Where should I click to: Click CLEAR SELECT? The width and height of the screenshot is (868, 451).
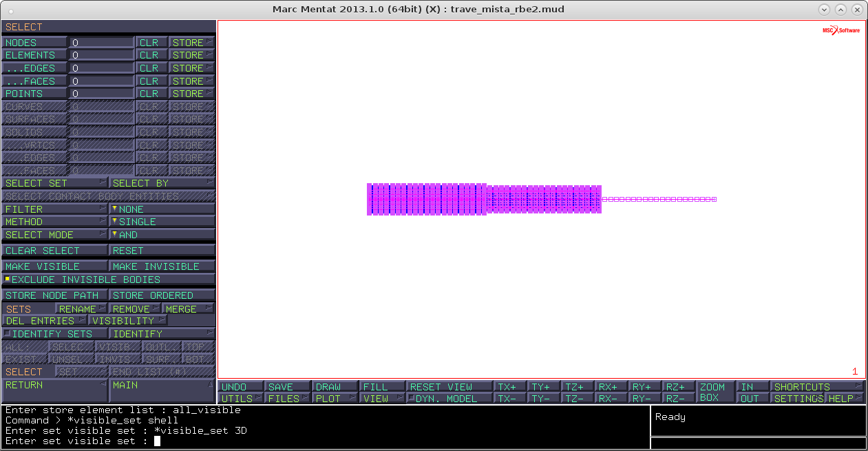click(x=55, y=251)
